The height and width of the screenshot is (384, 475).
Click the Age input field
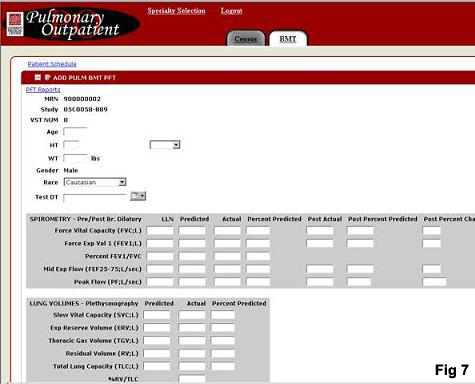click(75, 132)
